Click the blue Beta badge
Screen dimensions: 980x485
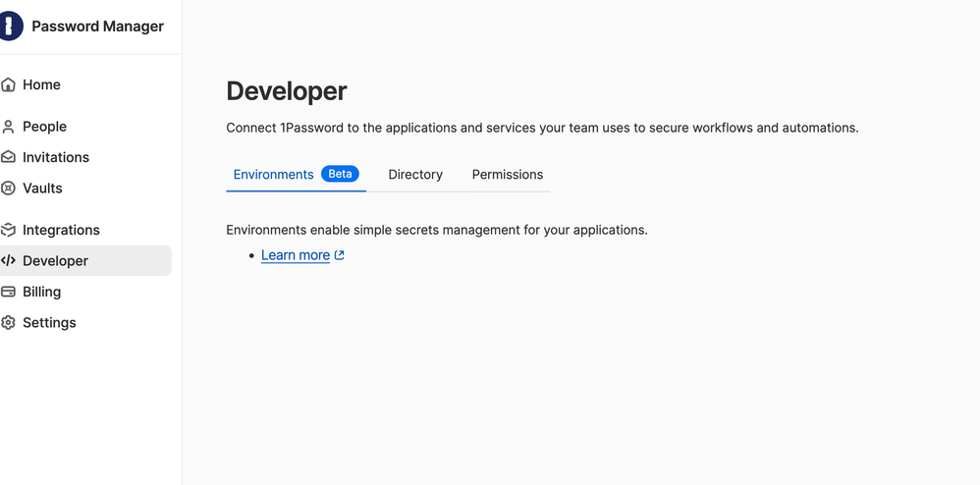[x=340, y=174]
